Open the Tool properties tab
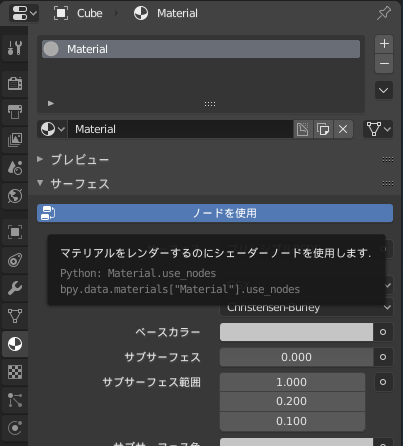Screen dimensions: 403x446 pyautogui.click(x=15, y=48)
